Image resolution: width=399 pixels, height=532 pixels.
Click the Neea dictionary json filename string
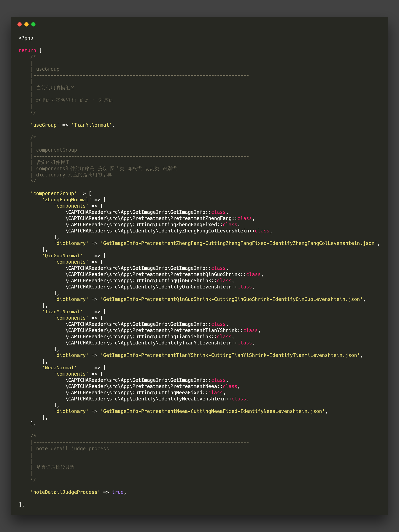(212, 411)
